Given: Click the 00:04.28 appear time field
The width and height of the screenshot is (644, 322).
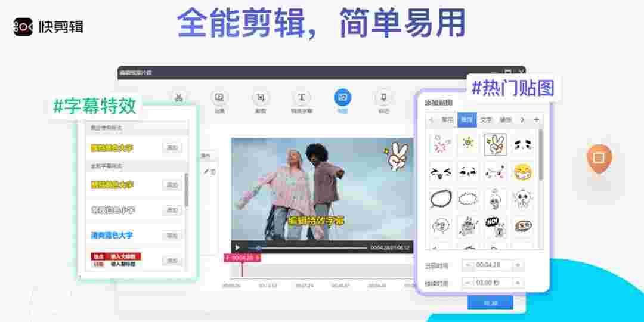Looking at the screenshot, I should click(x=493, y=265).
